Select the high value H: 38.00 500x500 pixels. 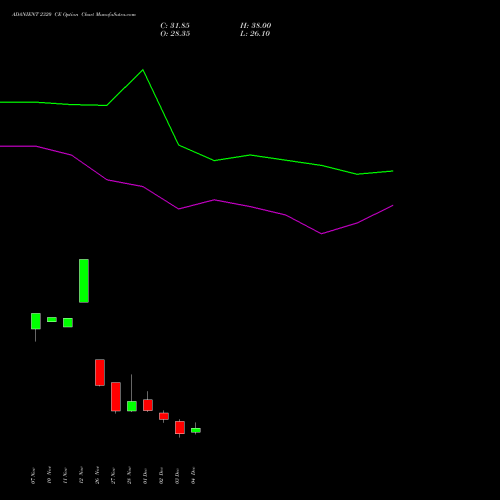255,26
